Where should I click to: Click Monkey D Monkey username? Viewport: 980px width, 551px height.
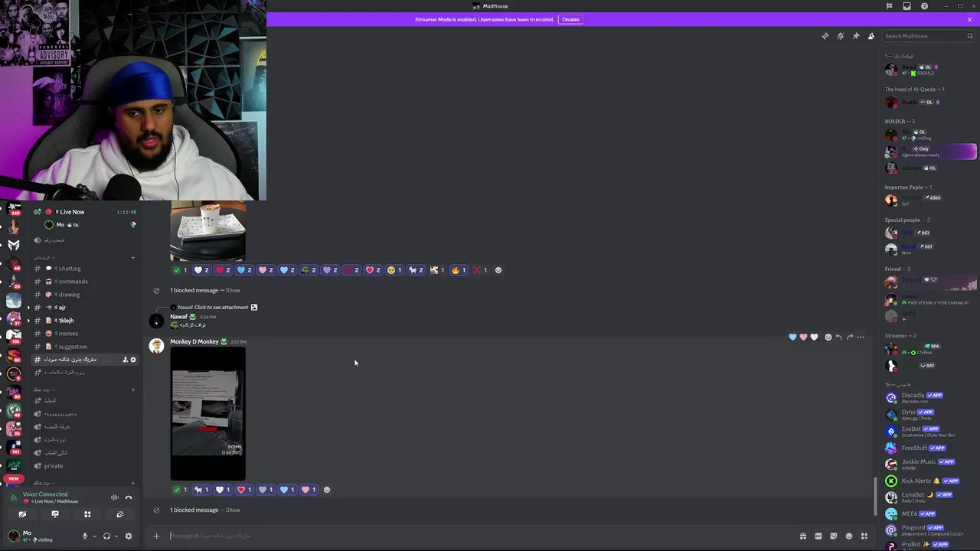194,341
